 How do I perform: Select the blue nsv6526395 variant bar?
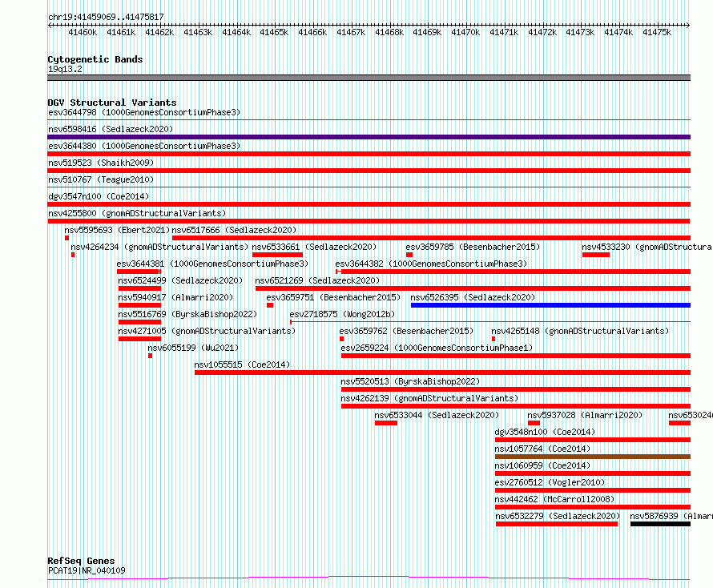pyautogui.click(x=550, y=305)
